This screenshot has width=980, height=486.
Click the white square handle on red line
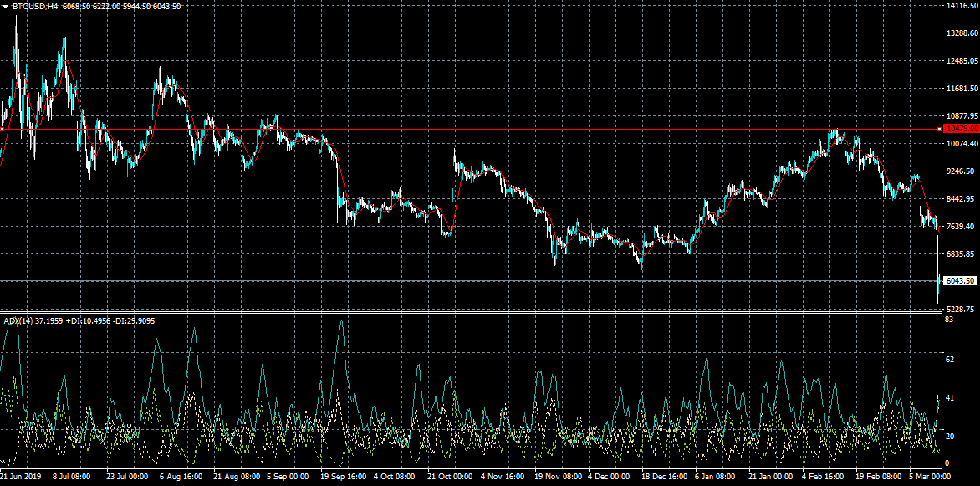[3, 130]
